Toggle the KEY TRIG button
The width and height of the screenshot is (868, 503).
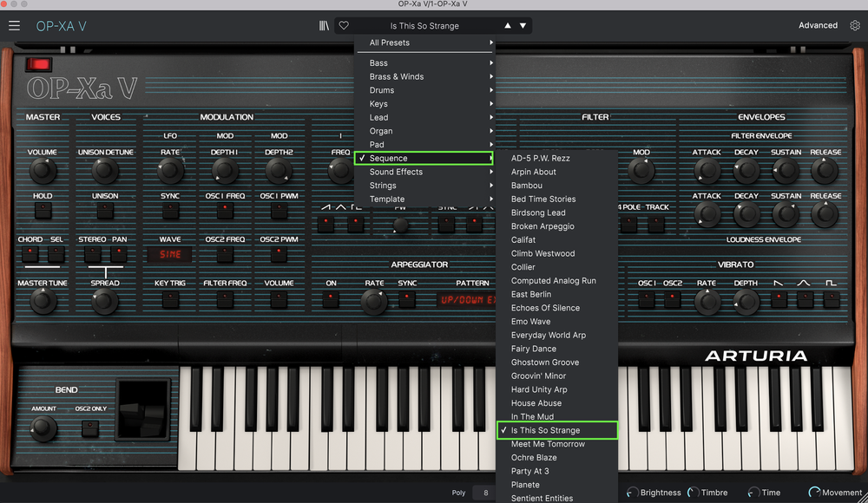coord(170,300)
